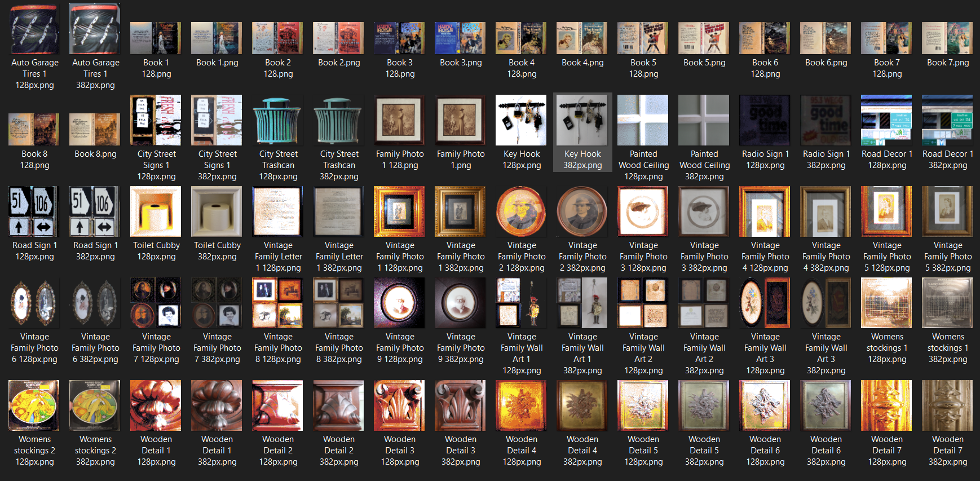Viewport: 980px width, 481px height.
Task: Click the Family Photo 1 128.png thumbnail
Action: coord(400,120)
